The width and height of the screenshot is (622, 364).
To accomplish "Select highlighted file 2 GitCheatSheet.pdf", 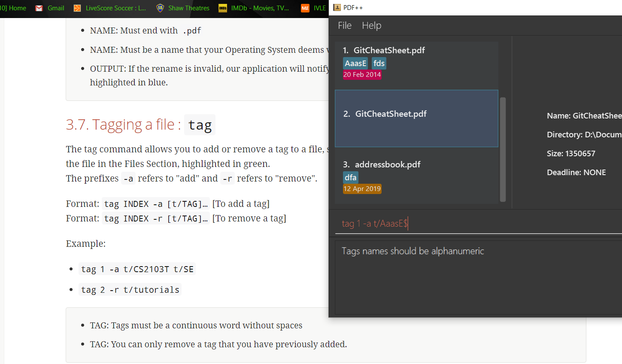I will [x=416, y=118].
